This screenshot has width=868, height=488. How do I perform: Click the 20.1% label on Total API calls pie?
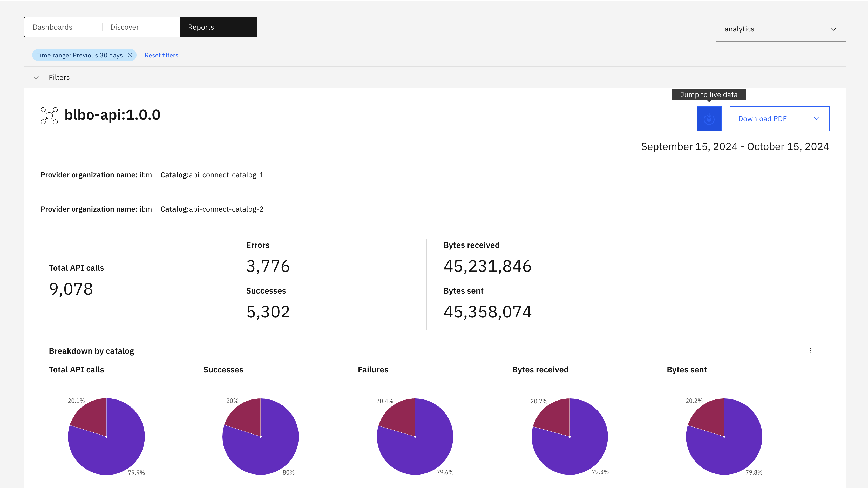click(x=76, y=401)
